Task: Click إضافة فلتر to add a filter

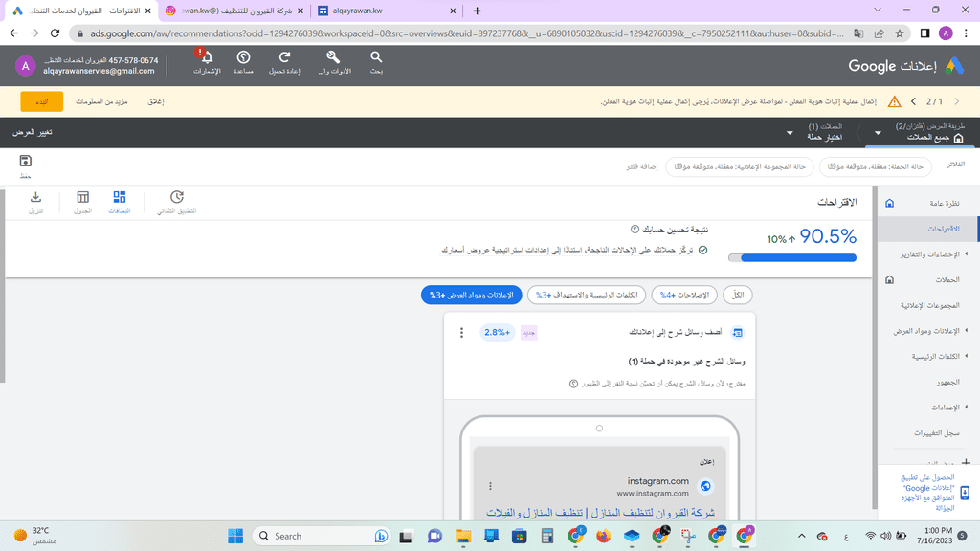Action: point(642,166)
